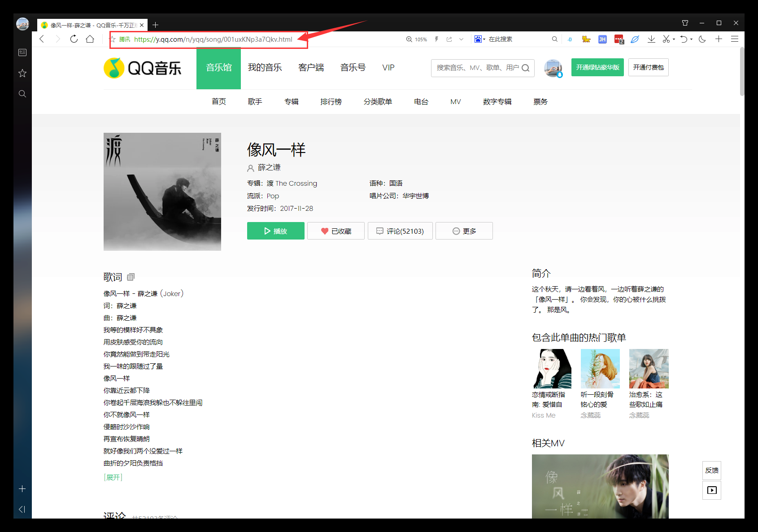The width and height of the screenshot is (758, 532).
Task: Click the browser search magnifier icon
Action: [555, 39]
